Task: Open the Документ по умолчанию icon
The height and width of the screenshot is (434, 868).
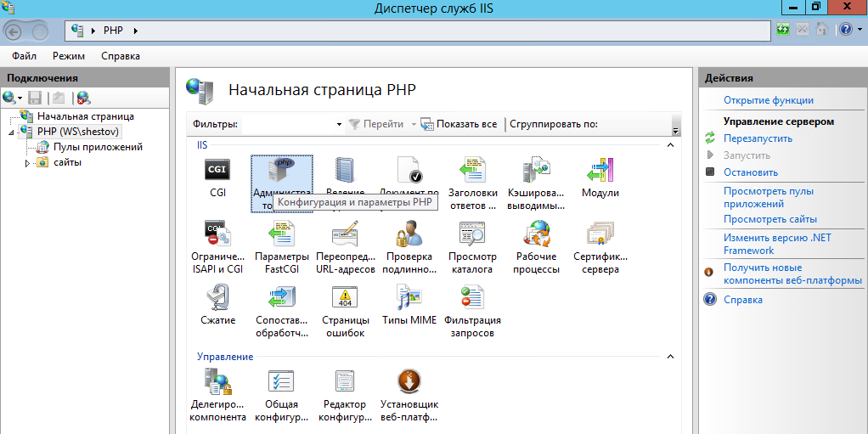Action: tap(409, 171)
